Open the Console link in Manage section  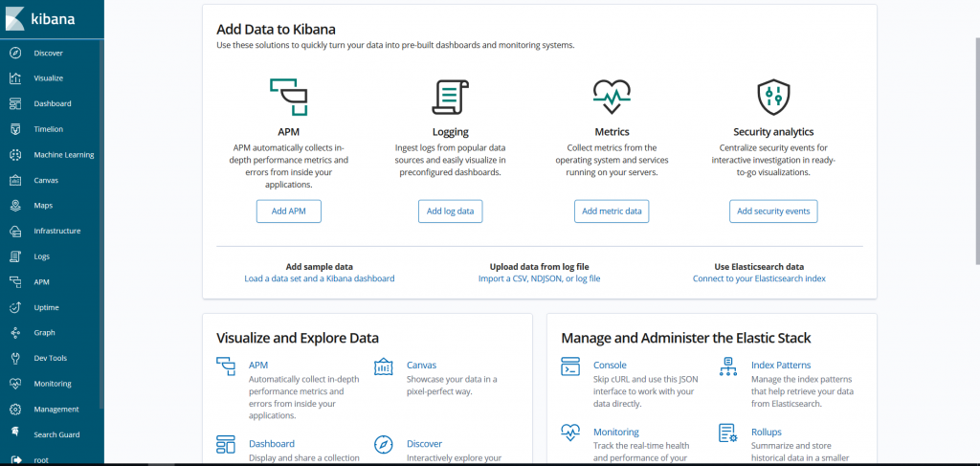(x=610, y=366)
